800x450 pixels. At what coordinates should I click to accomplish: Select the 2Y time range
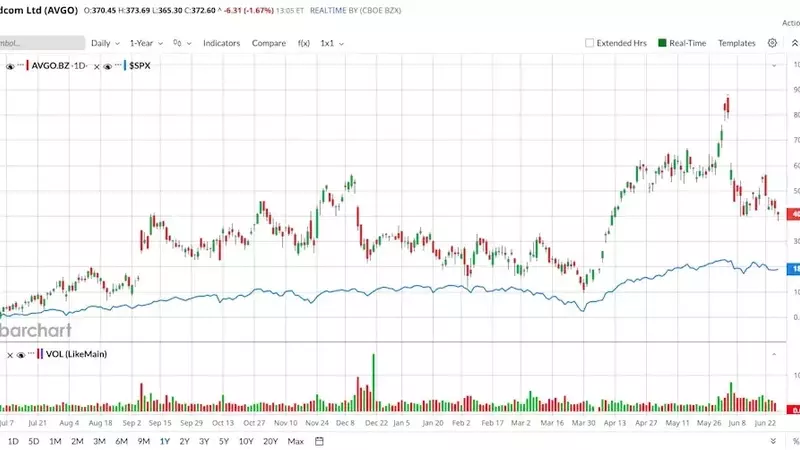(184, 441)
